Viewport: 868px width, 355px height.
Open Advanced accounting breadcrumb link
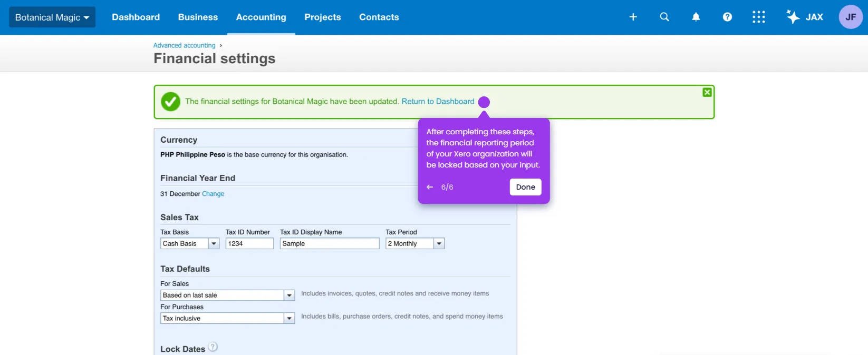(185, 45)
